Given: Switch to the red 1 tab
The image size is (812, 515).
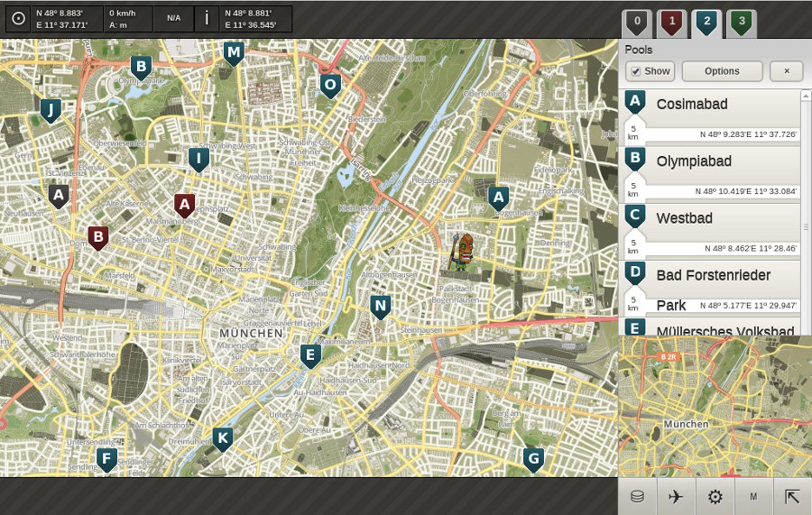Looking at the screenshot, I should [x=671, y=23].
